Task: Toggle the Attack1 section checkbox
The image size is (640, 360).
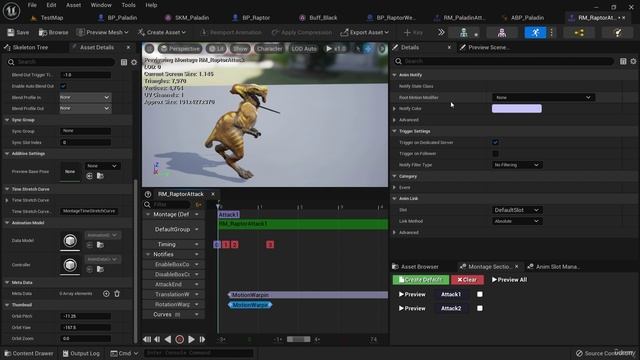Action: click(480, 294)
